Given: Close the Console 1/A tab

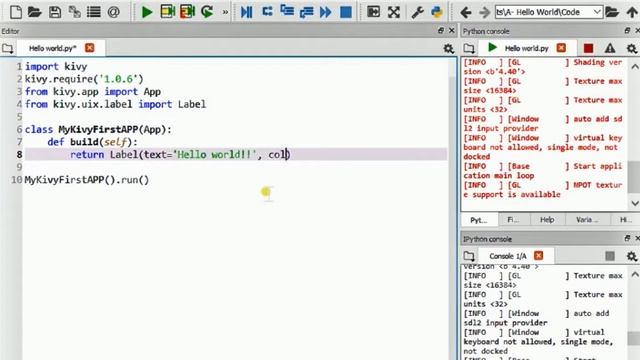Looking at the screenshot, I should point(539,256).
